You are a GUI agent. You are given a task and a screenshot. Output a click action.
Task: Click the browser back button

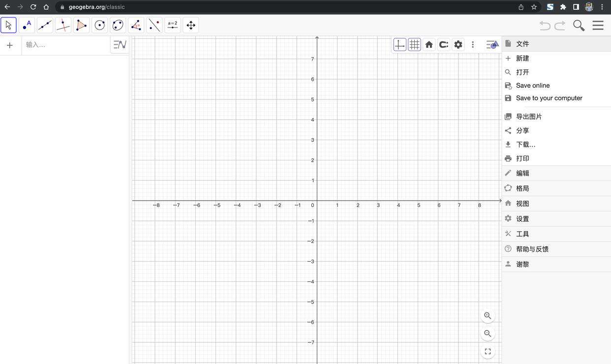[x=7, y=7]
